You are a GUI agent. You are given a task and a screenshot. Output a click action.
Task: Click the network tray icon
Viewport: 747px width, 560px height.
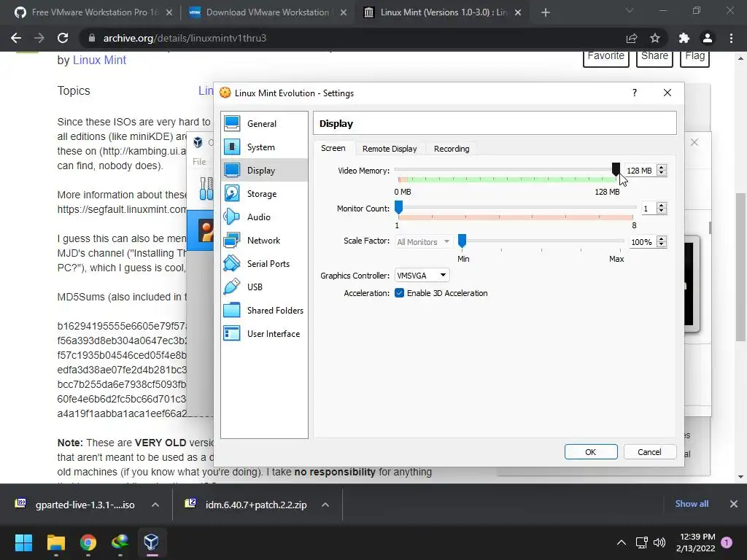[641, 542]
